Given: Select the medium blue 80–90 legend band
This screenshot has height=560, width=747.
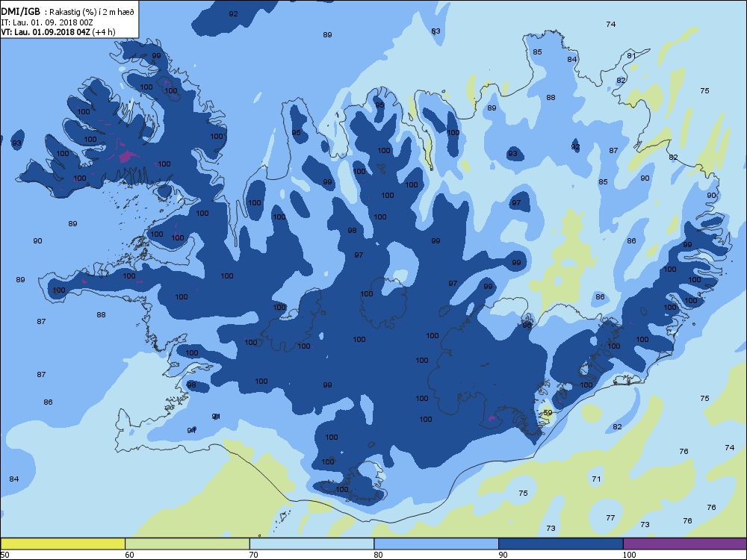Looking at the screenshot, I should click(436, 544).
